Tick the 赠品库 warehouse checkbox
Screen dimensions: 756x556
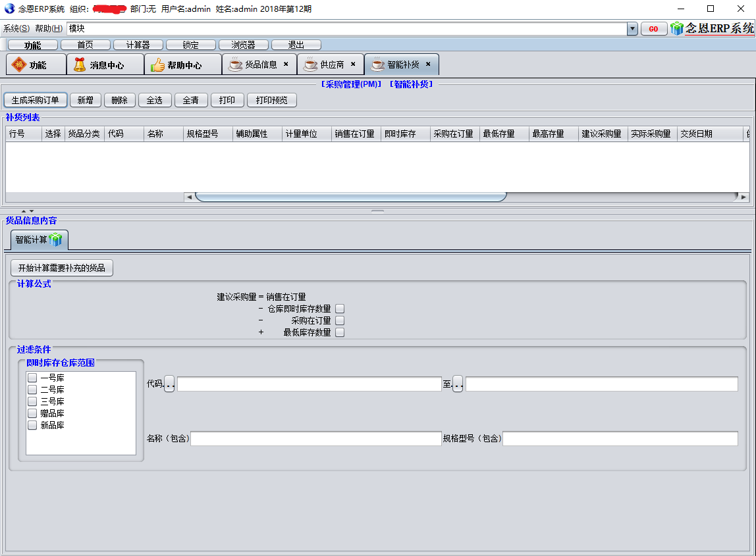(x=32, y=413)
